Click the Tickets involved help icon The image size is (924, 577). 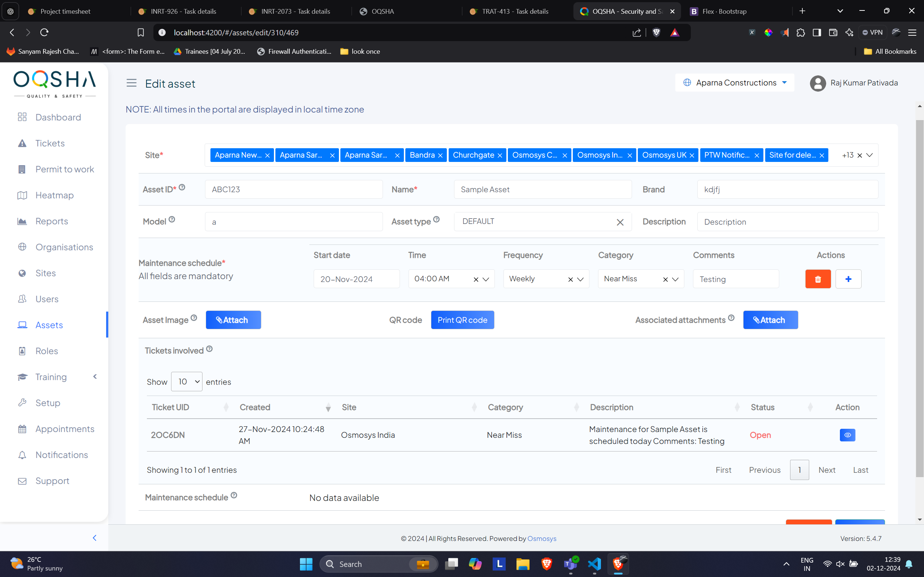tap(209, 349)
